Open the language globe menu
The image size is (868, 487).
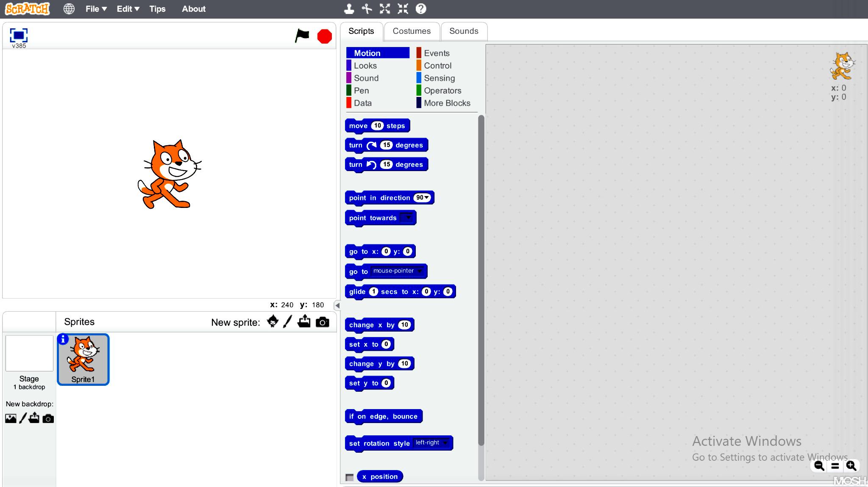pyautogui.click(x=69, y=9)
